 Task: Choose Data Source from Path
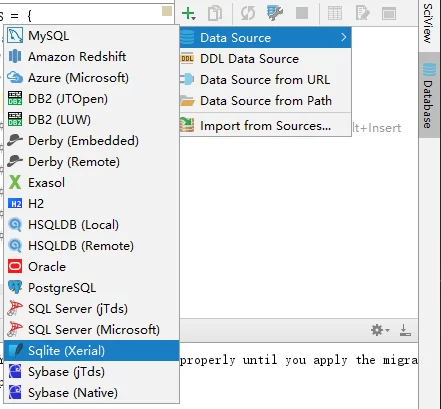coord(265,100)
